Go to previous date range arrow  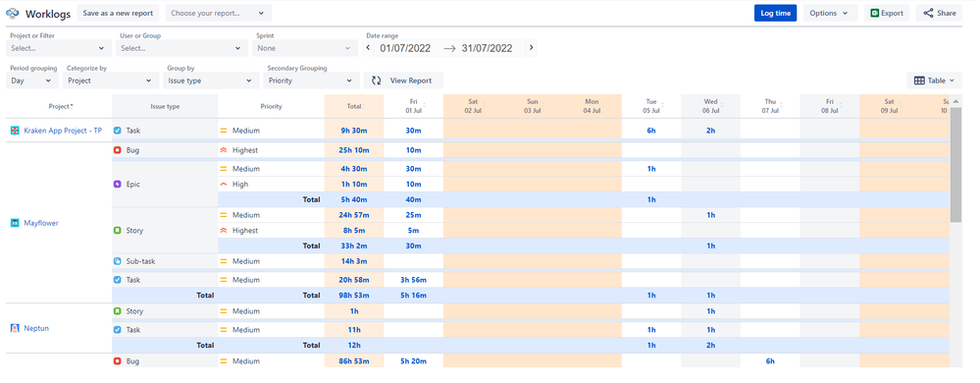tap(368, 47)
